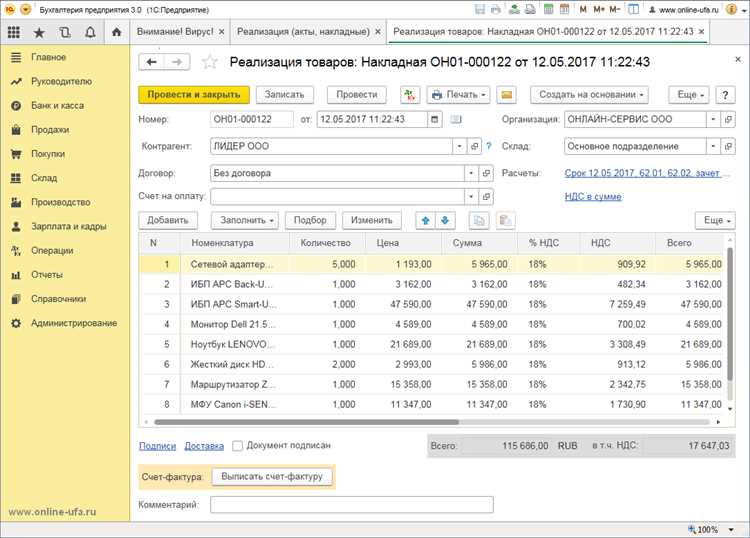Go to the home page icon
The width and height of the screenshot is (750, 538).
click(x=116, y=32)
